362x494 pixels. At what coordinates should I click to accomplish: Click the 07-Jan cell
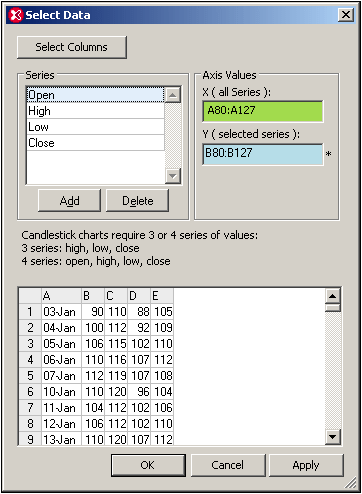point(61,376)
